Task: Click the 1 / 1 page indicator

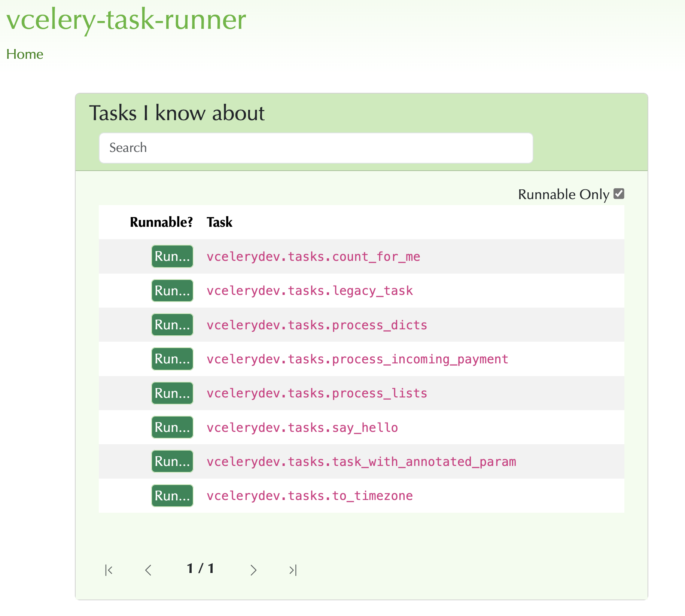Action: tap(201, 568)
